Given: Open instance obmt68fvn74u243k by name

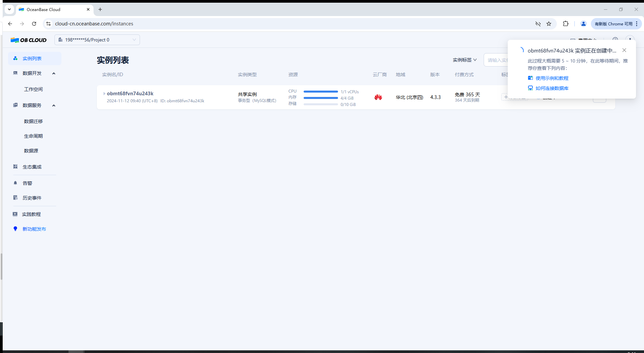Looking at the screenshot, I should (130, 94).
